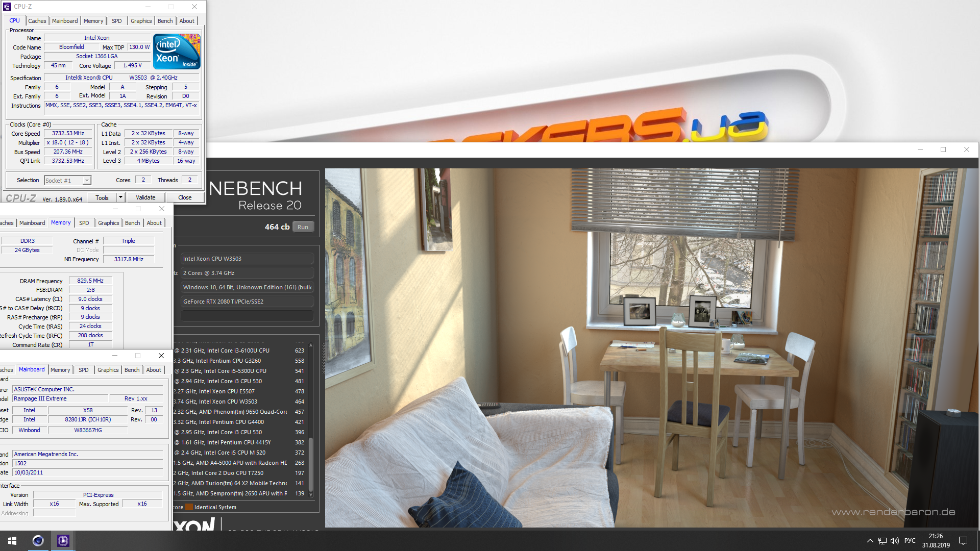This screenshot has width=980, height=551.
Task: Select Bench tab in bottom CPU-Z Mainboard window
Action: click(x=132, y=370)
